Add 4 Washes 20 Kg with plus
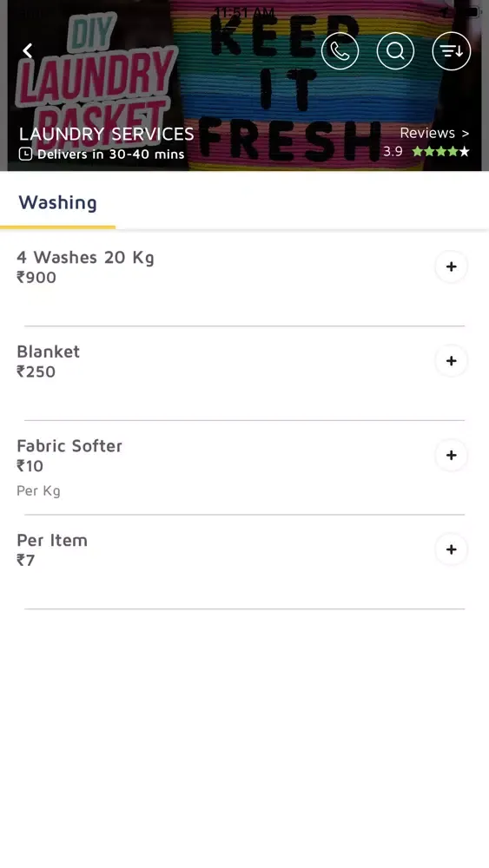The image size is (489, 868). (x=452, y=266)
